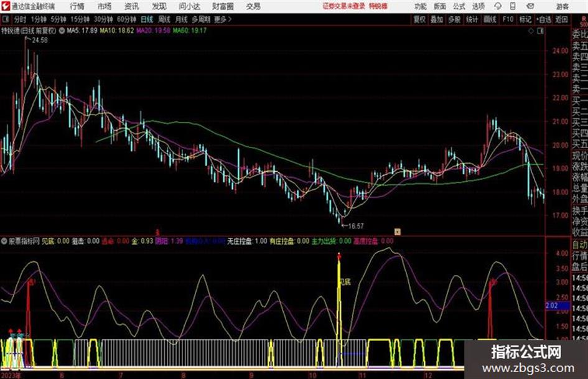Click the 见底: 0.00 indicator value
The height and width of the screenshot is (379, 588).
click(55, 241)
